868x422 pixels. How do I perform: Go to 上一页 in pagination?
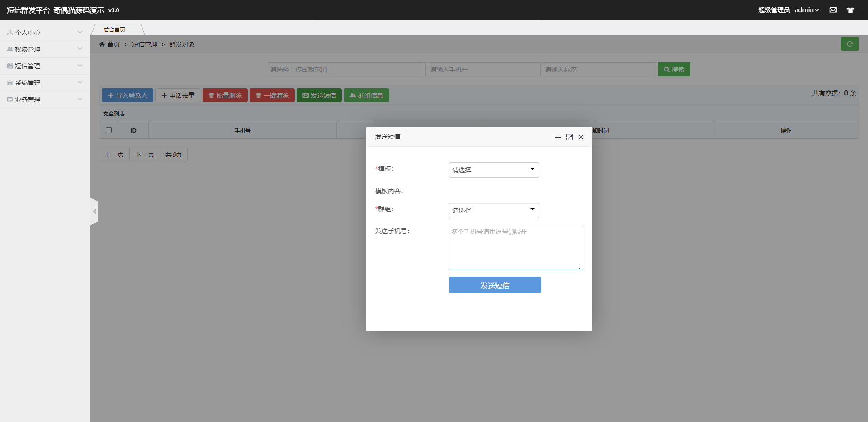(114, 155)
